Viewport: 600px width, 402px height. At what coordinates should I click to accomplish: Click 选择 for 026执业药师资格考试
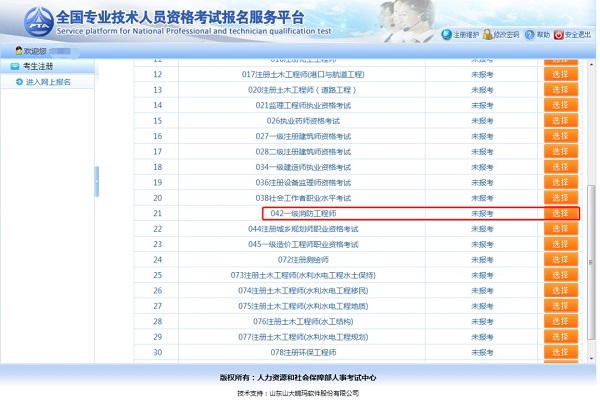point(561,120)
